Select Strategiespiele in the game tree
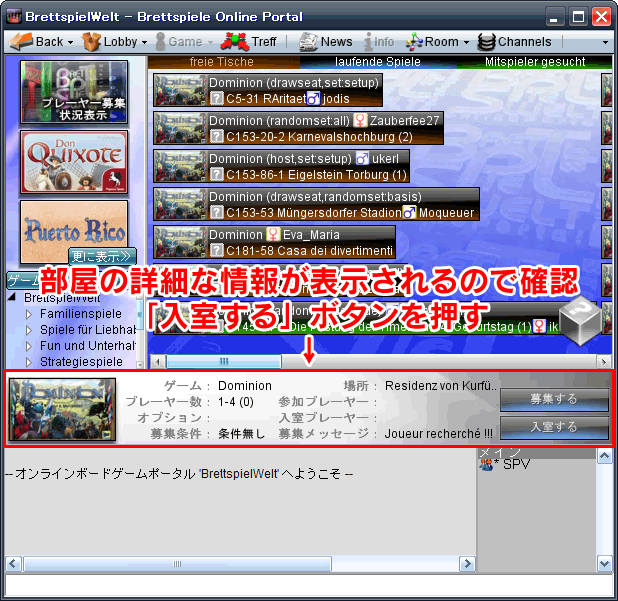 point(81,362)
